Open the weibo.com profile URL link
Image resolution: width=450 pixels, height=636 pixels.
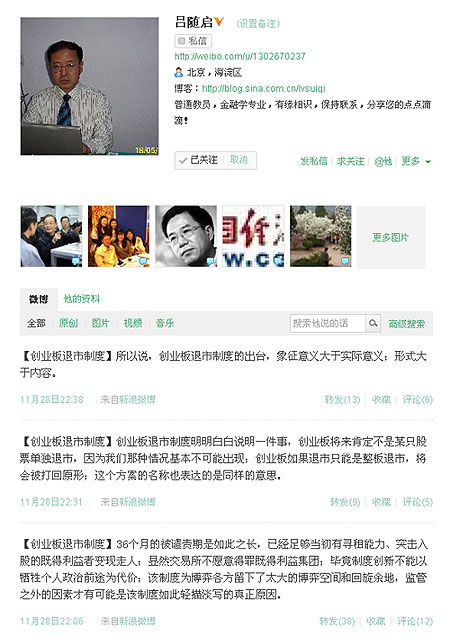[240, 56]
